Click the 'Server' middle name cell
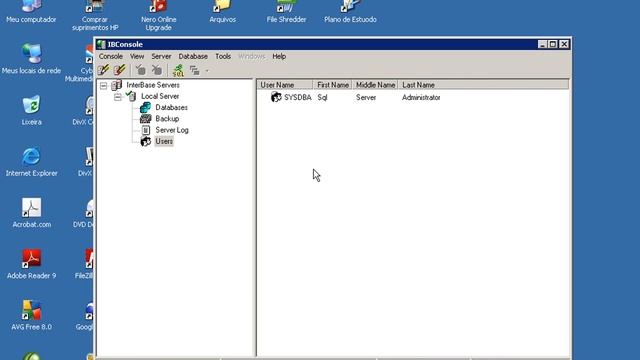640x360 pixels. 366,98
